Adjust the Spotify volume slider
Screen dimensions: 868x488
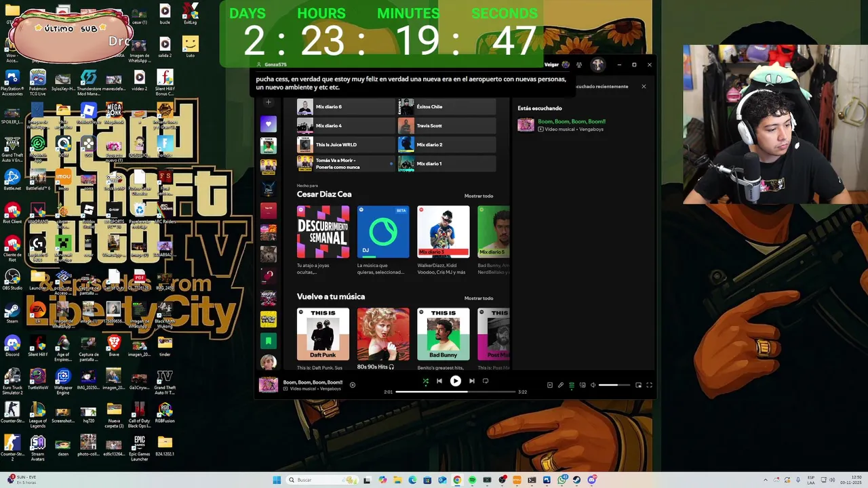(614, 385)
